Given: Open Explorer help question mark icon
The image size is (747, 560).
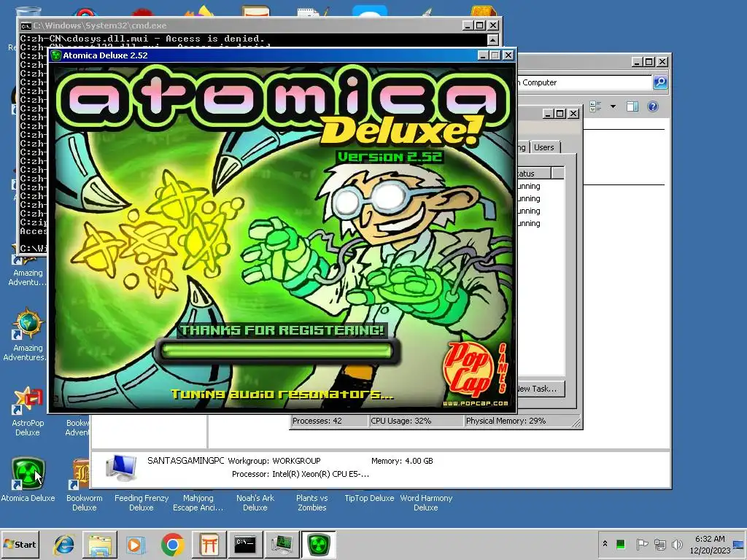Looking at the screenshot, I should (x=653, y=106).
